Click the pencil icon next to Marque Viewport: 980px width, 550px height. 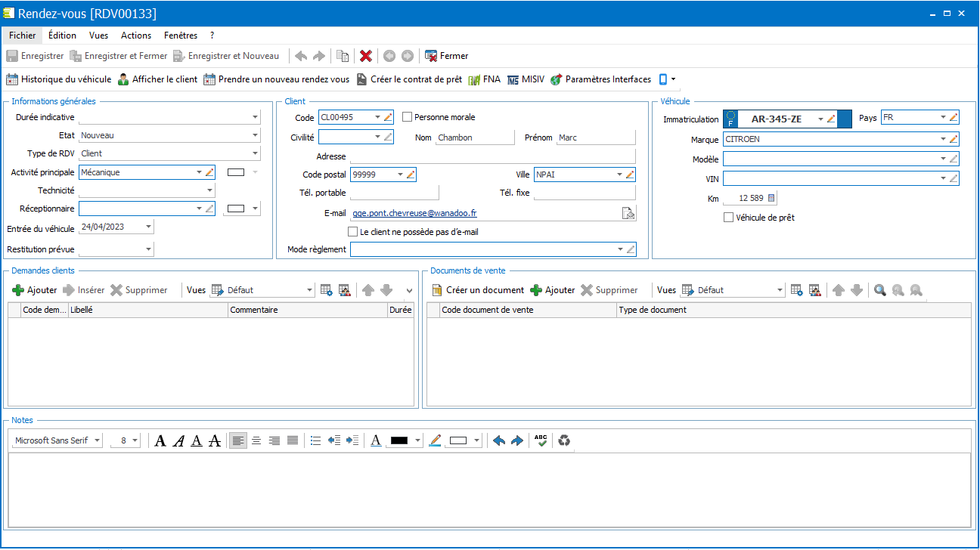pos(954,139)
